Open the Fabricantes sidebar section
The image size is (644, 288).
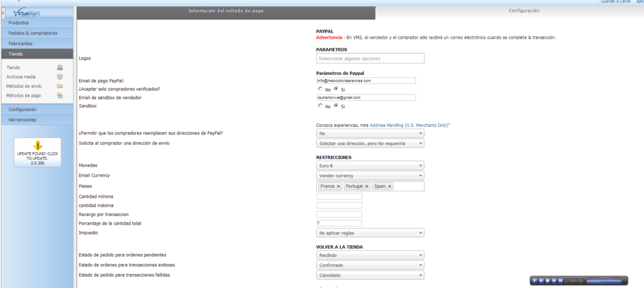(37, 43)
